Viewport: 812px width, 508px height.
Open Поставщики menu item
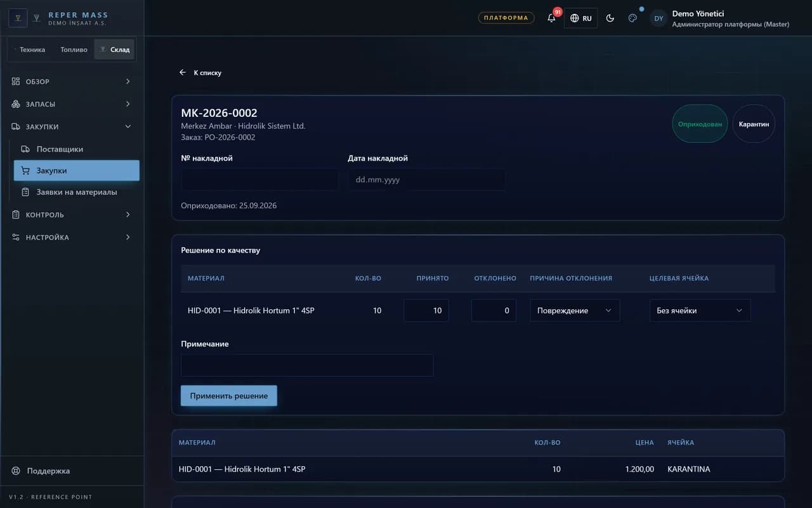click(77, 149)
